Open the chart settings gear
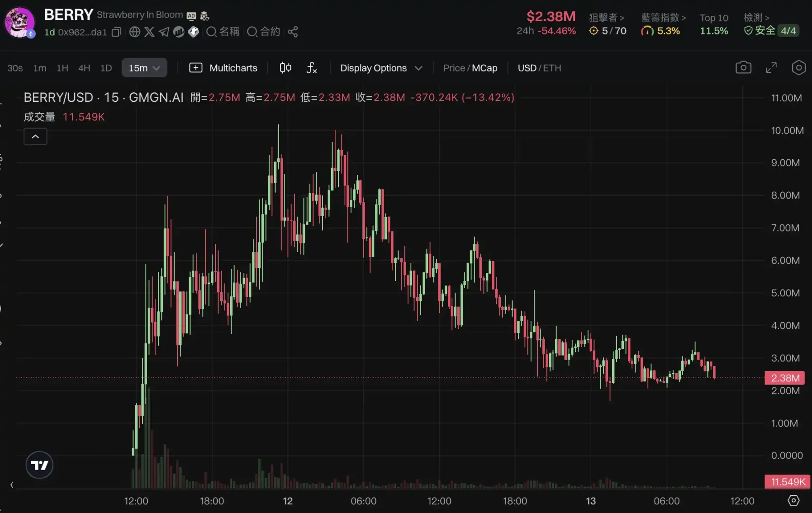This screenshot has height=513, width=812. click(799, 67)
